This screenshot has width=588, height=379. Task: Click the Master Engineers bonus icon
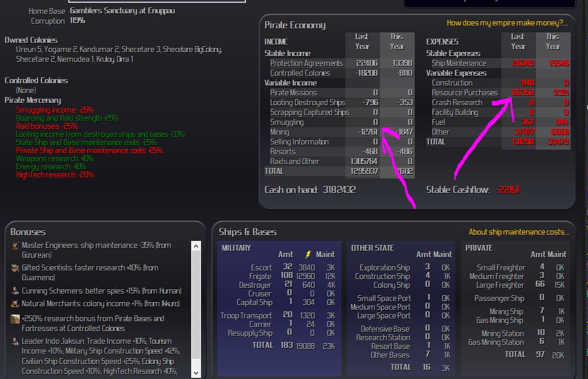point(15,246)
